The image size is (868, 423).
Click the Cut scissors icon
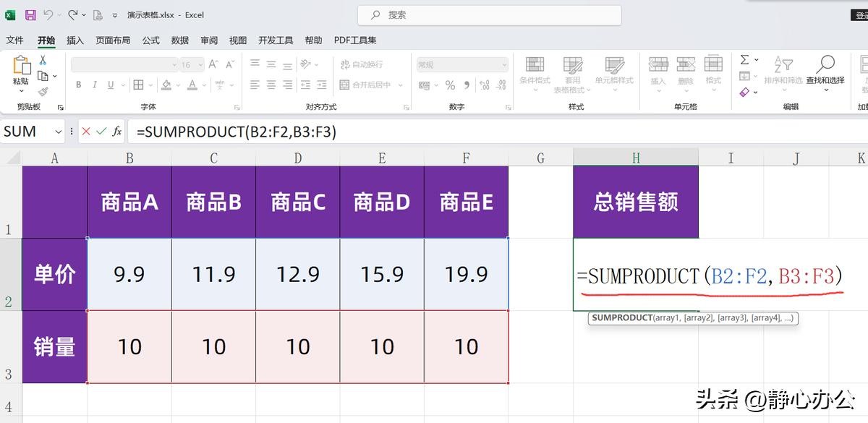(x=43, y=61)
